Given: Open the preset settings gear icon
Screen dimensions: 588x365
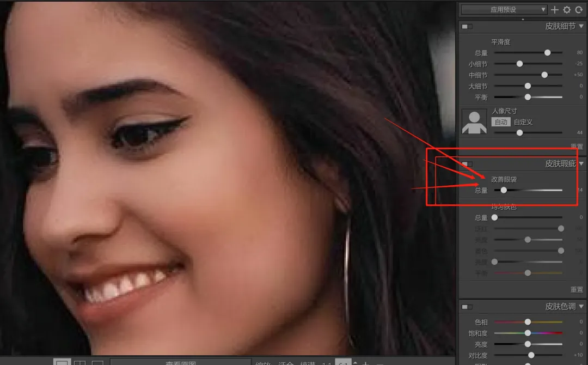Looking at the screenshot, I should 567,10.
